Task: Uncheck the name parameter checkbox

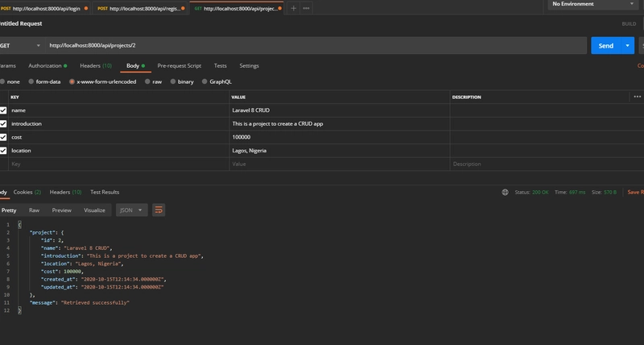Action: [x=3, y=110]
